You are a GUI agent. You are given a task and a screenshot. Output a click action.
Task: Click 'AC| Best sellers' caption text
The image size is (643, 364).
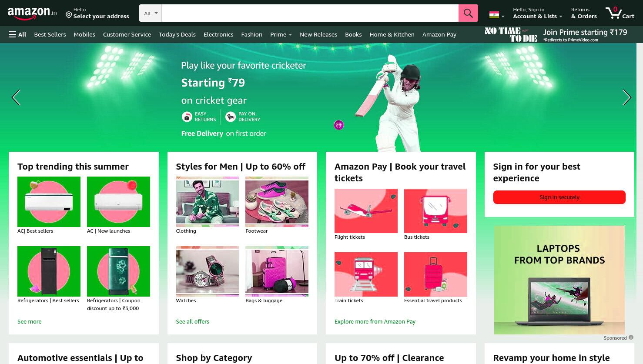(x=35, y=231)
